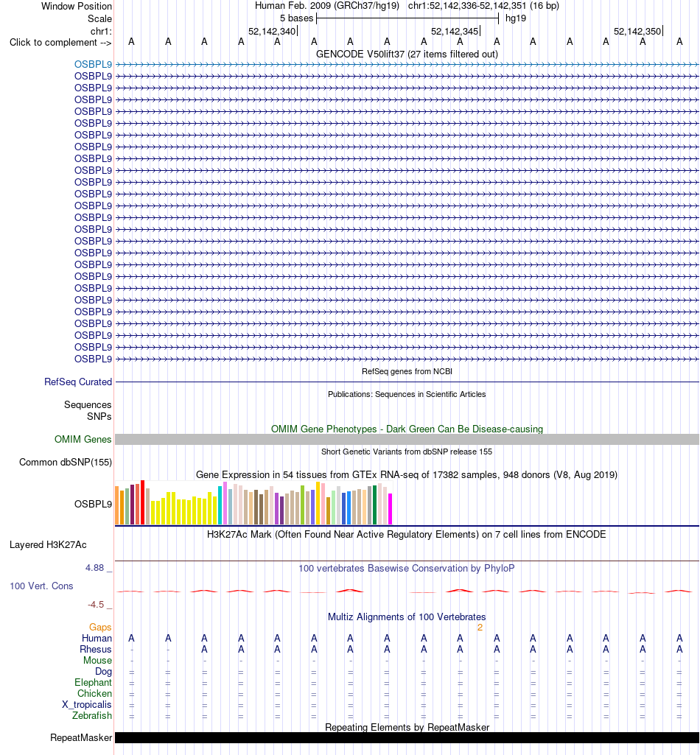Click the hg19 label next to scale bar
This screenshot has width=700, height=755.
[516, 18]
